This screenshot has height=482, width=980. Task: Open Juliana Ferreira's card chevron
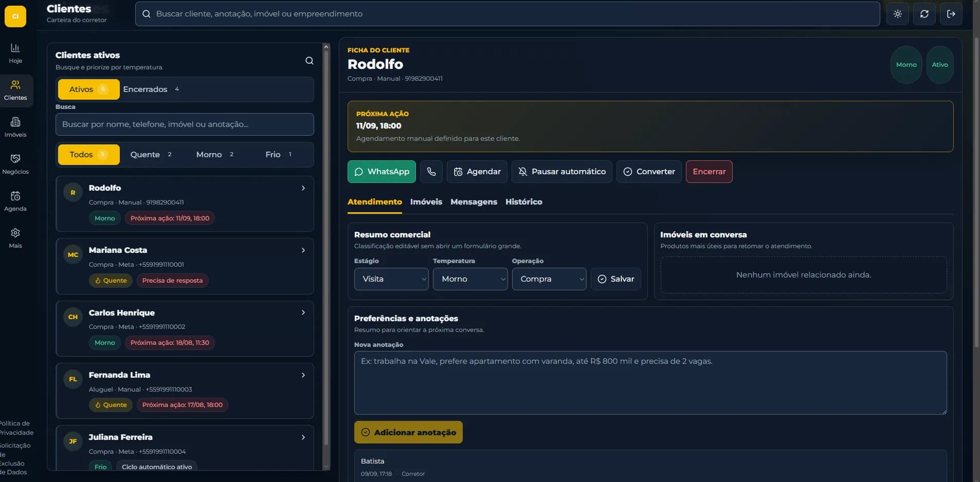coord(303,437)
